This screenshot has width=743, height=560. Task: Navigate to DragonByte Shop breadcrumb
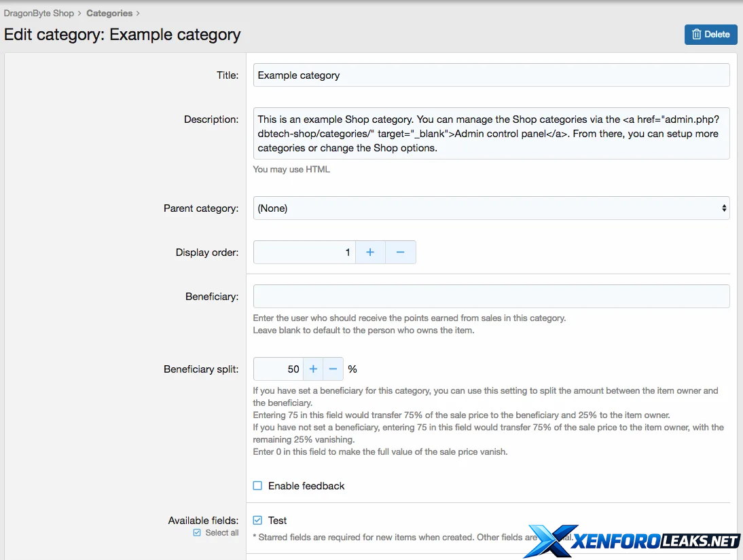click(x=39, y=13)
